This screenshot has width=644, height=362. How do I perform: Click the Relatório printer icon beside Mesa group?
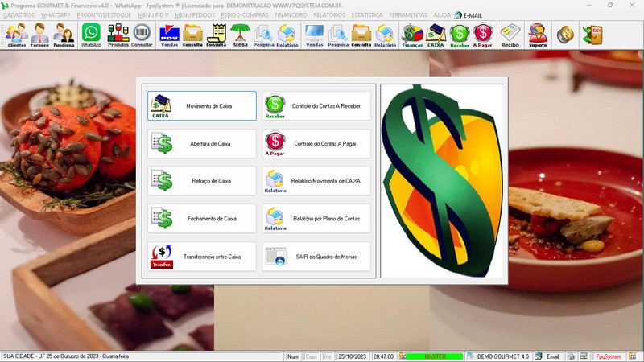[x=287, y=35]
